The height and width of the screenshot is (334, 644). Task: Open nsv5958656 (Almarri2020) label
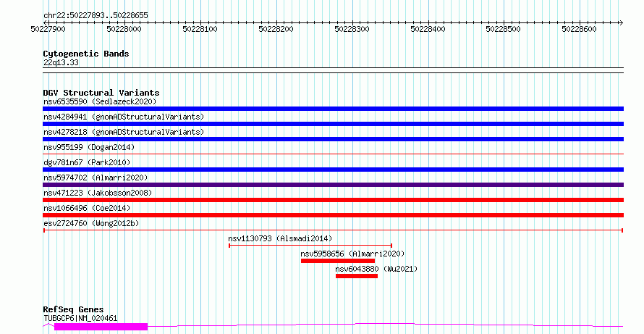click(352, 254)
